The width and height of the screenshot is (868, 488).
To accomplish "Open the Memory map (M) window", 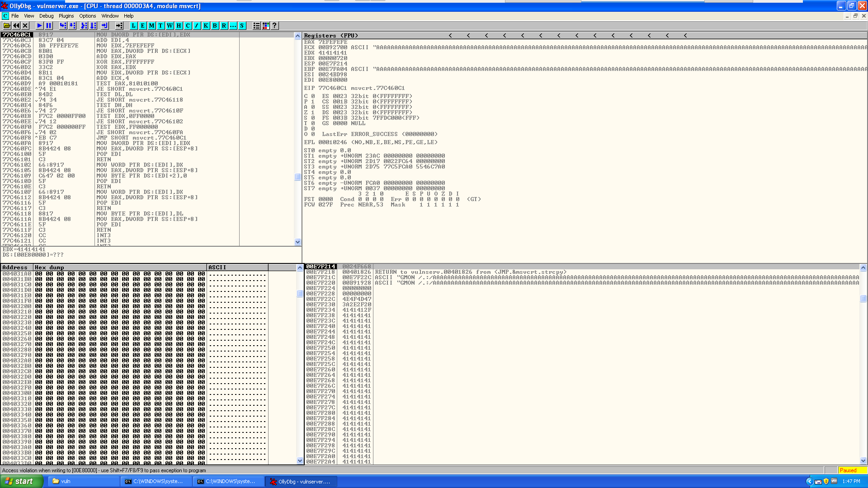I will tap(151, 26).
